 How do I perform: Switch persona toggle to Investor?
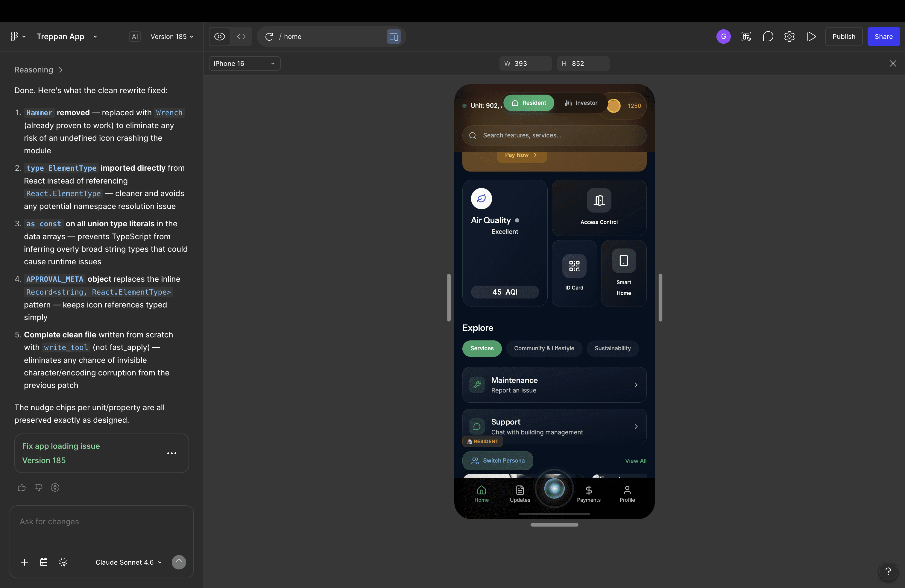pyautogui.click(x=581, y=103)
